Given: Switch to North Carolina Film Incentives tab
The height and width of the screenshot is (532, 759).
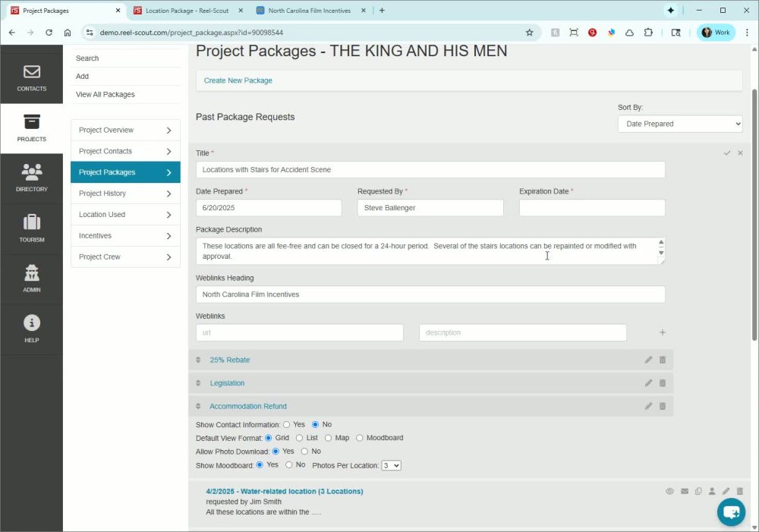Looking at the screenshot, I should click(310, 10).
